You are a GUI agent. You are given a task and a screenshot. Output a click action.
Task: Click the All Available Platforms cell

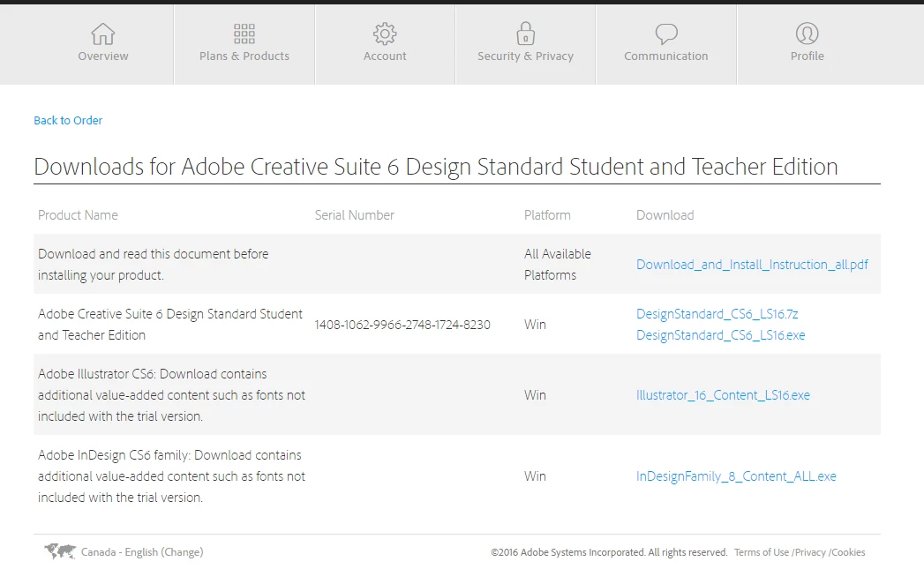pos(558,265)
